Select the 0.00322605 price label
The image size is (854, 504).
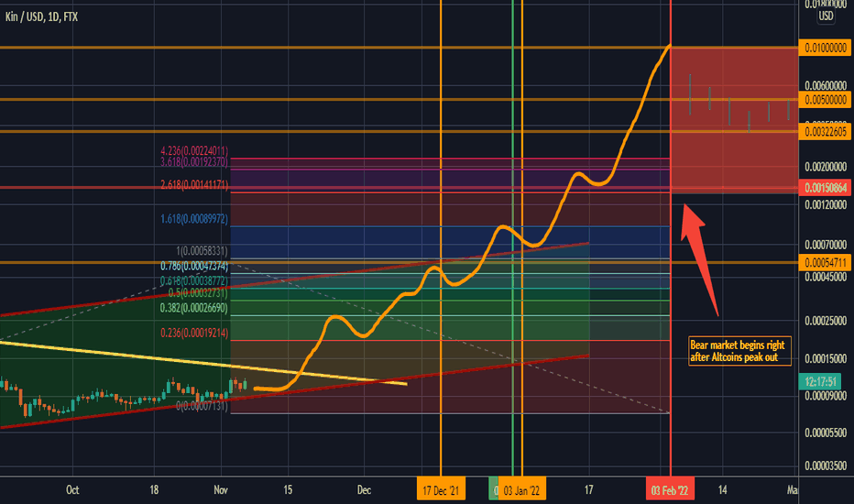pos(825,132)
